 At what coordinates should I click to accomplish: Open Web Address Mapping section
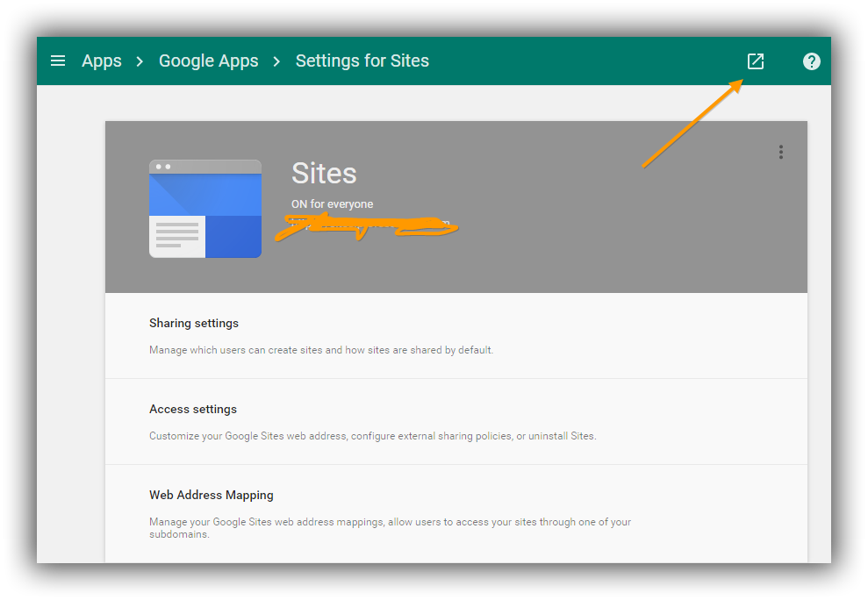(x=456, y=514)
